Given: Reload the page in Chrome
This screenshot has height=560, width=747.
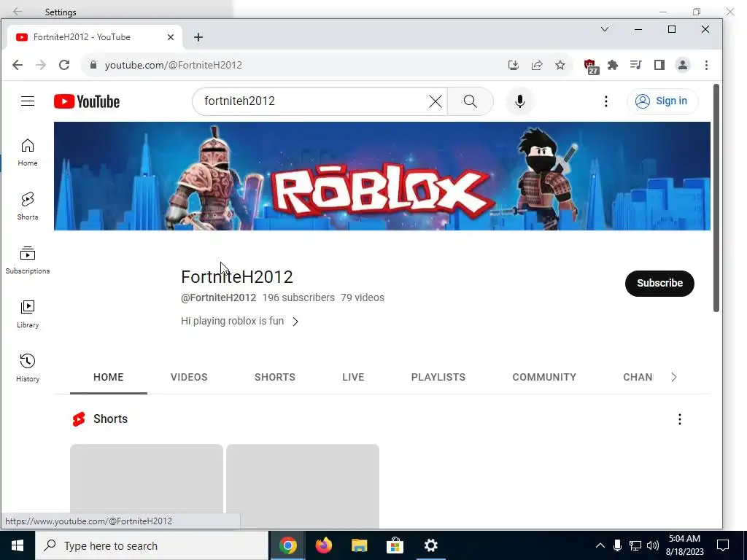Looking at the screenshot, I should coord(64,65).
